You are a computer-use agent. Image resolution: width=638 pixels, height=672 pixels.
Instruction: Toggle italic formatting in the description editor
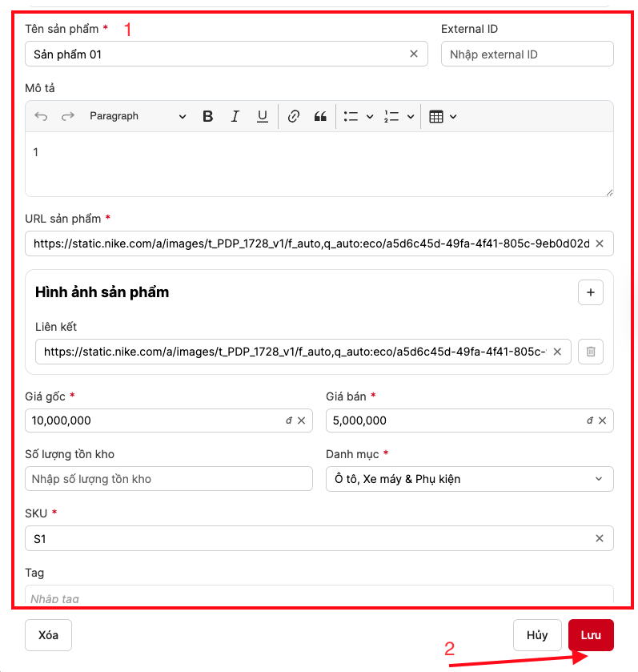[x=235, y=116]
